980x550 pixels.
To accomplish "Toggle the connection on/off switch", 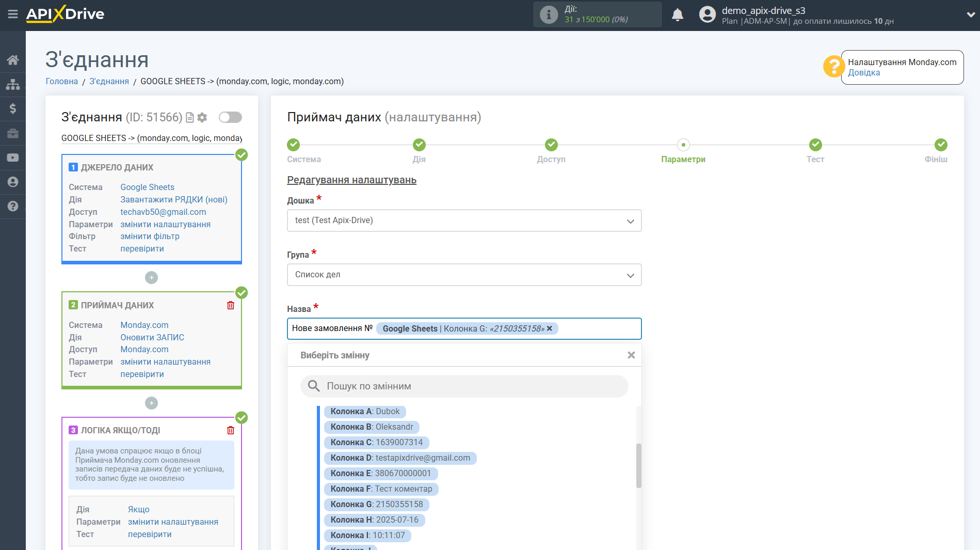I will (230, 117).
